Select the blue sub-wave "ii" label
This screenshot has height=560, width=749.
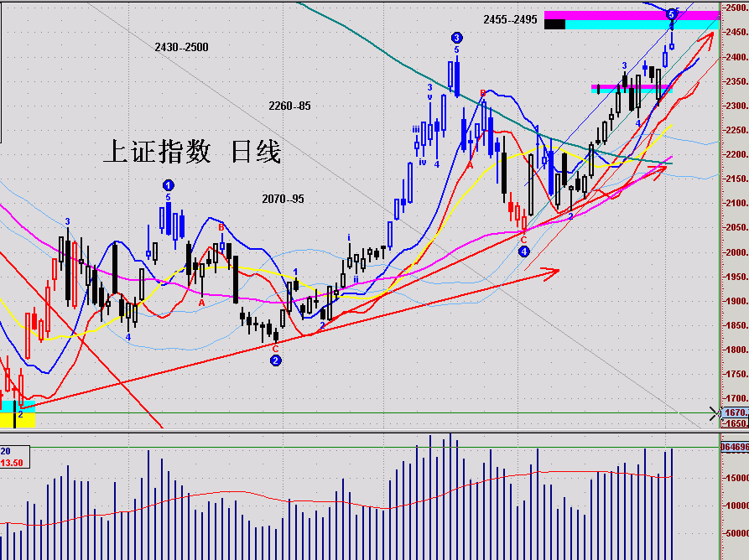(x=356, y=279)
